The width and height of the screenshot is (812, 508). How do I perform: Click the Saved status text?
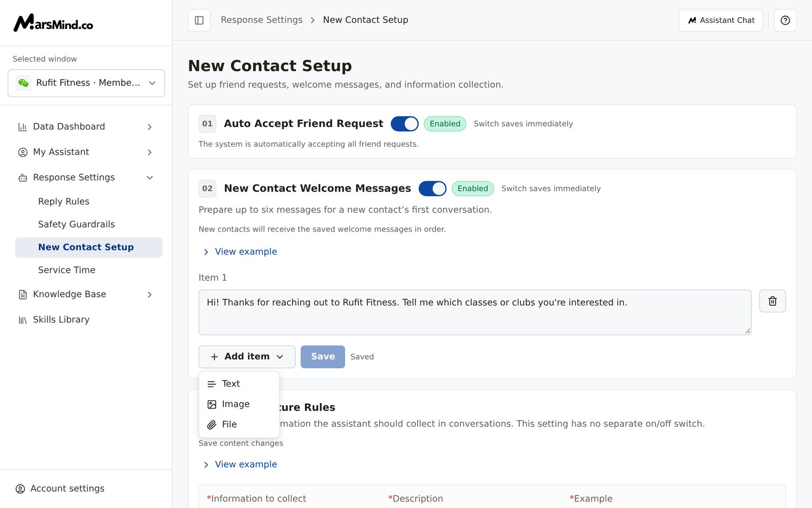(x=362, y=357)
